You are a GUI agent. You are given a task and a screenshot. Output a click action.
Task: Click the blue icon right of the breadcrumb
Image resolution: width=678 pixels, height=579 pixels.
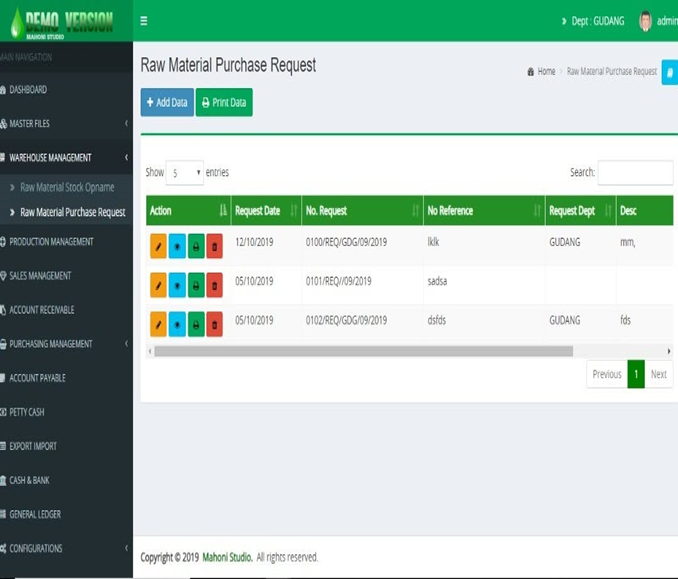(x=669, y=72)
